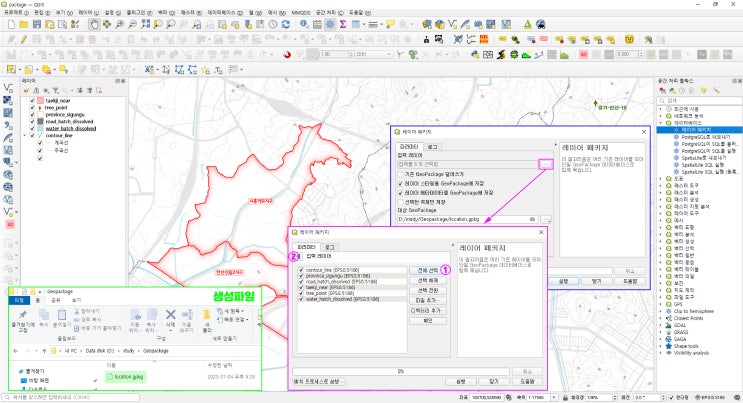The height and width of the screenshot is (403, 743).
Task: Select the Identify Features tool
Action: click(x=304, y=24)
